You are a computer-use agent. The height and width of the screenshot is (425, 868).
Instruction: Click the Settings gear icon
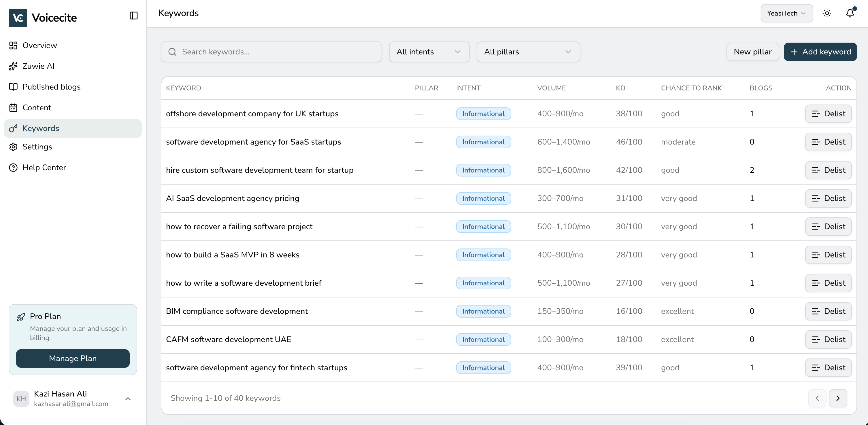point(13,147)
